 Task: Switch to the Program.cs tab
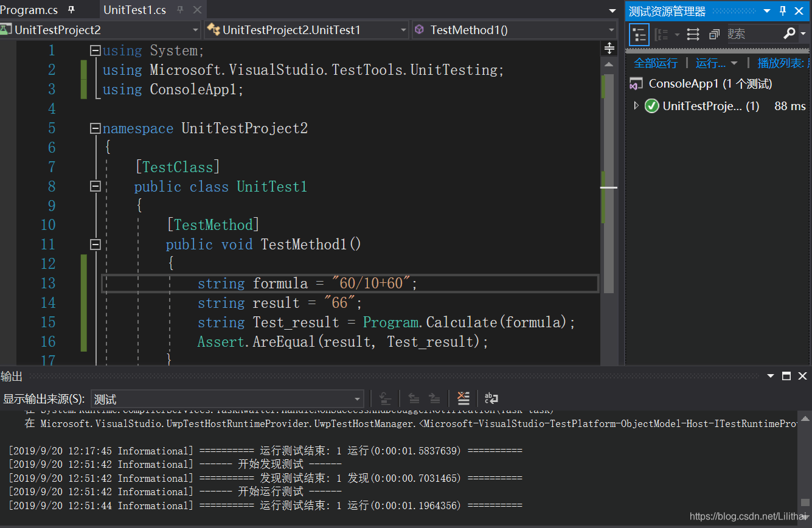coord(29,10)
